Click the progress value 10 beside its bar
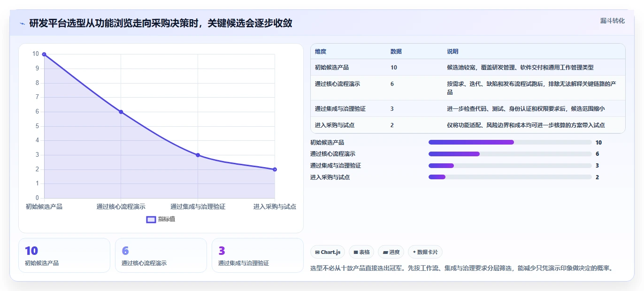Viewport: 644px width, 291px height. [x=598, y=142]
